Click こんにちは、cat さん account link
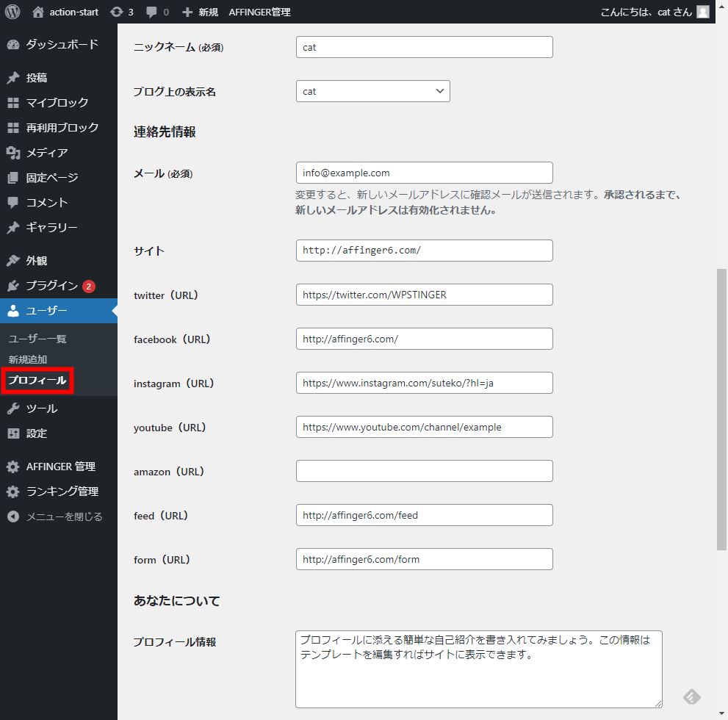This screenshot has height=720, width=728. [646, 12]
